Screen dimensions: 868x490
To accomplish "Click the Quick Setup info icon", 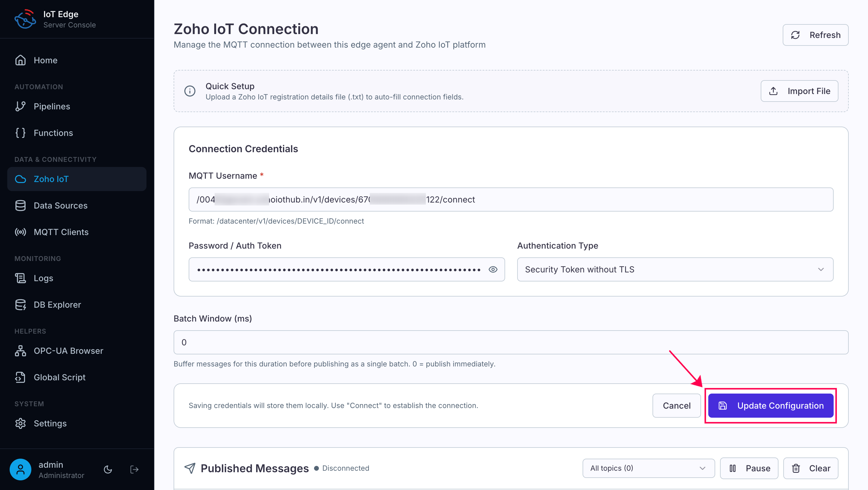I will point(190,91).
